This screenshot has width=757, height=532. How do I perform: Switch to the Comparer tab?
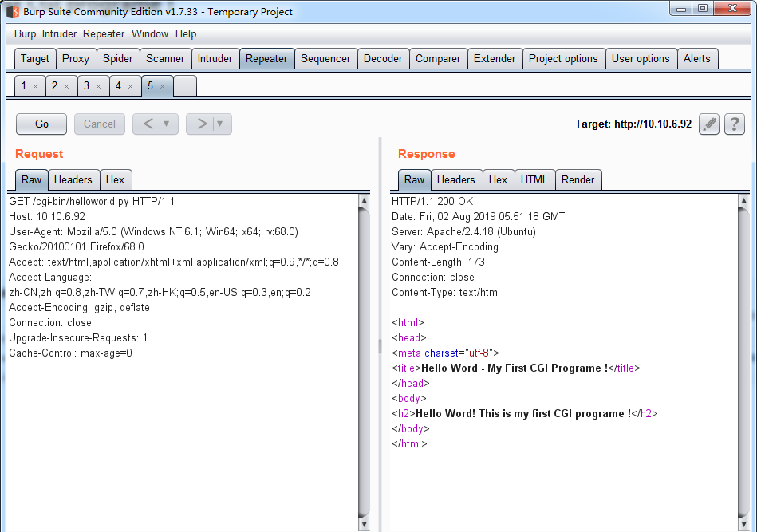point(438,59)
